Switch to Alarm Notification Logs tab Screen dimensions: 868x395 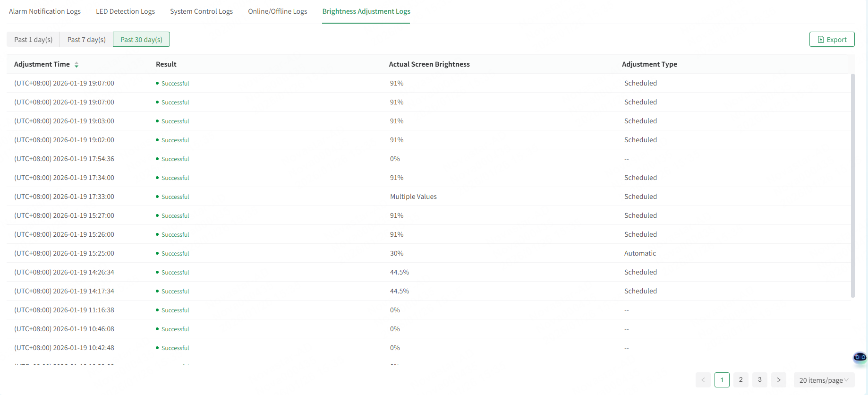point(45,11)
